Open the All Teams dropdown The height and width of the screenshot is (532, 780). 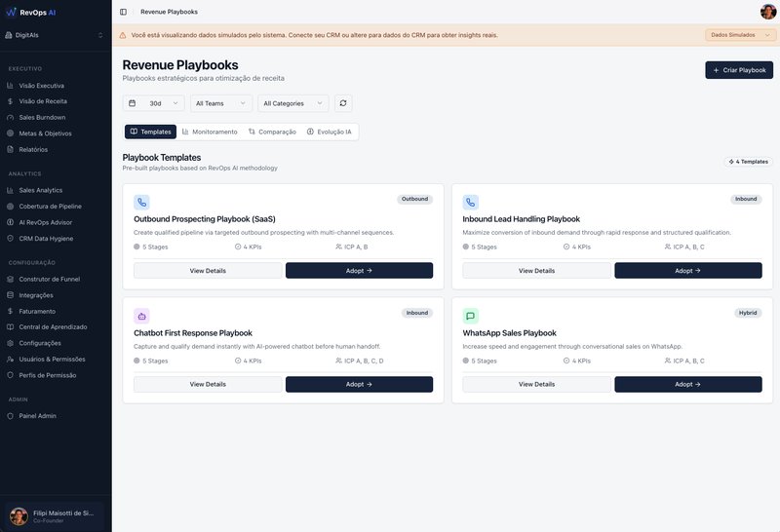click(221, 103)
